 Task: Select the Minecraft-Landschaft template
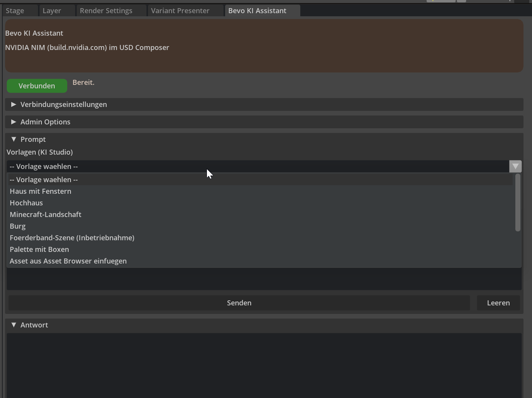click(x=260, y=214)
